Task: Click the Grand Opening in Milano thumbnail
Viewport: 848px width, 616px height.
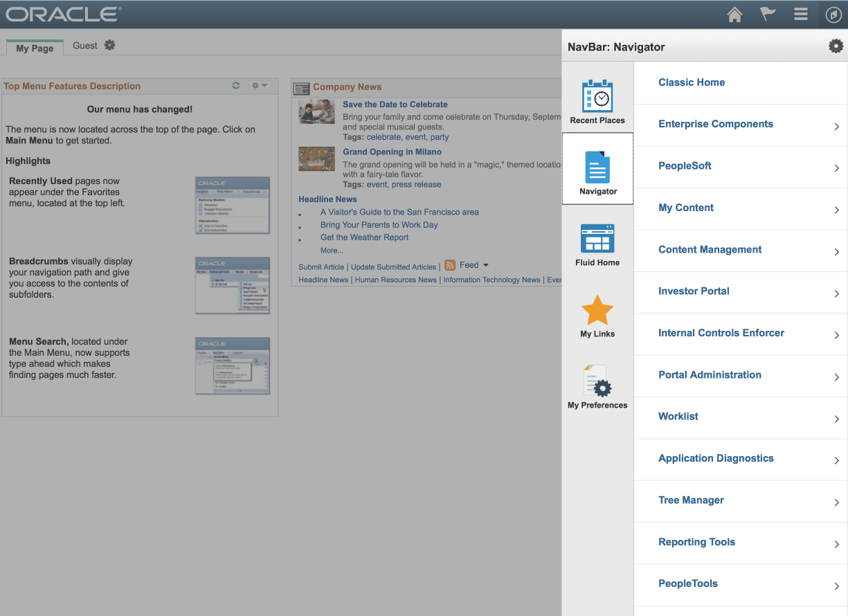Action: [x=316, y=158]
